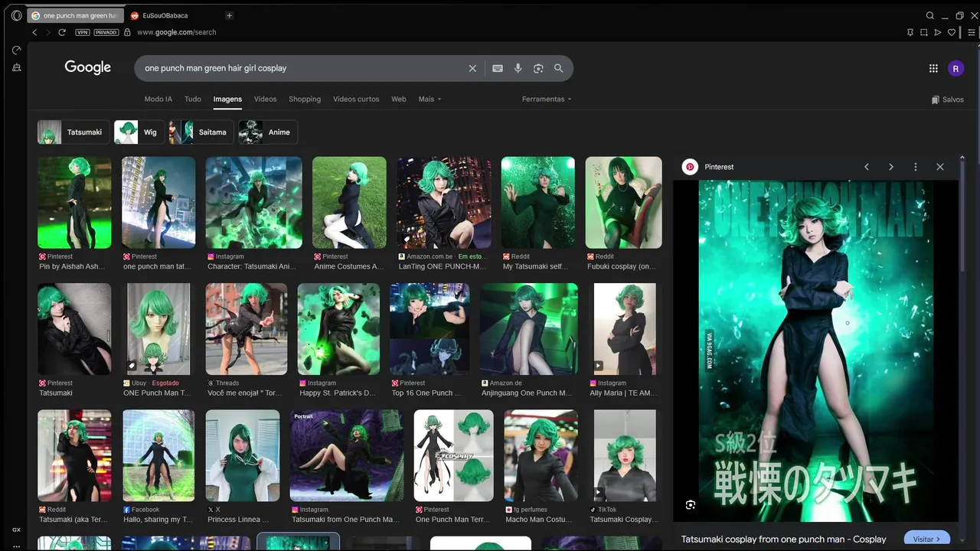This screenshot has width=980, height=551.
Task: Open the Opera main menu logo
Action: (x=17, y=15)
